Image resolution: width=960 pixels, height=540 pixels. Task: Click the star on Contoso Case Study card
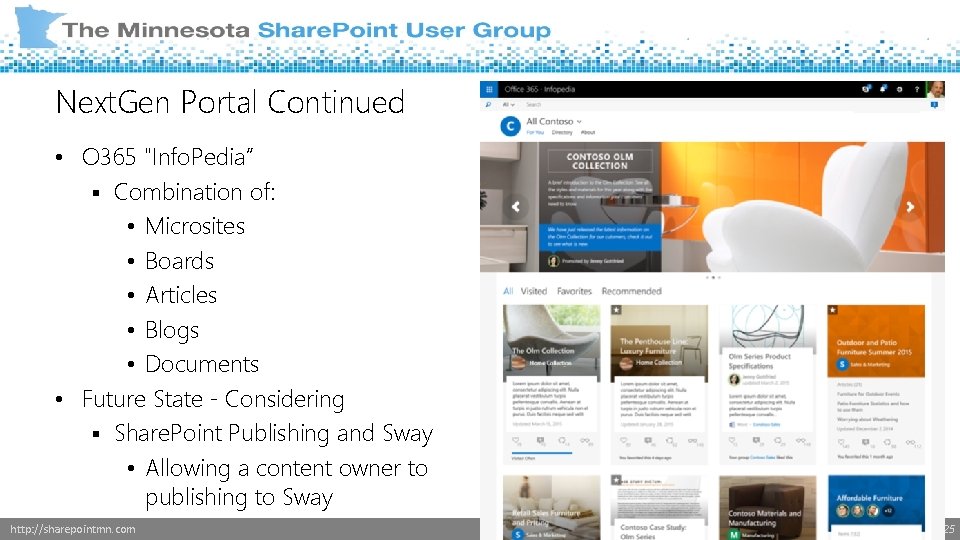click(x=617, y=481)
